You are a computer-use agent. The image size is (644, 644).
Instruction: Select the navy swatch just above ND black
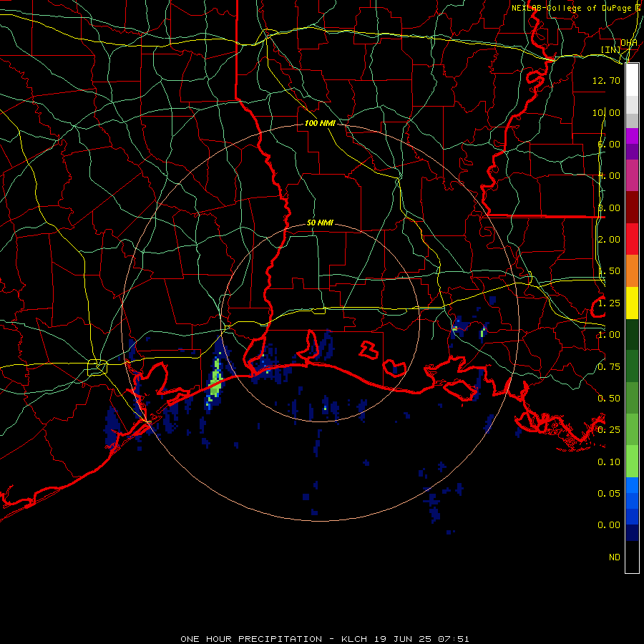[632, 532]
